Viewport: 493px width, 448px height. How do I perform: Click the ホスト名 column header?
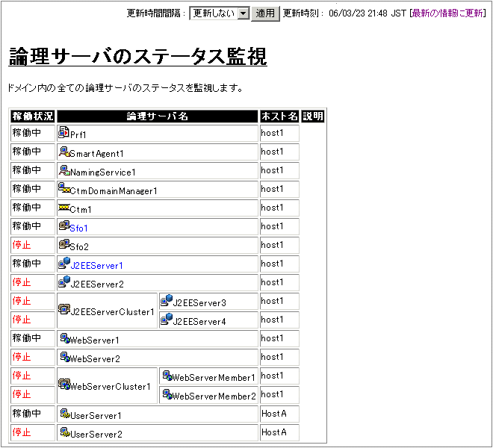point(279,116)
